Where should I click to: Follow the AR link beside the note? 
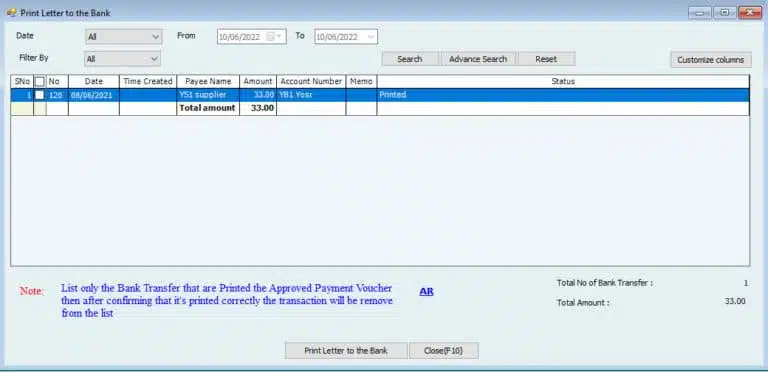[426, 291]
